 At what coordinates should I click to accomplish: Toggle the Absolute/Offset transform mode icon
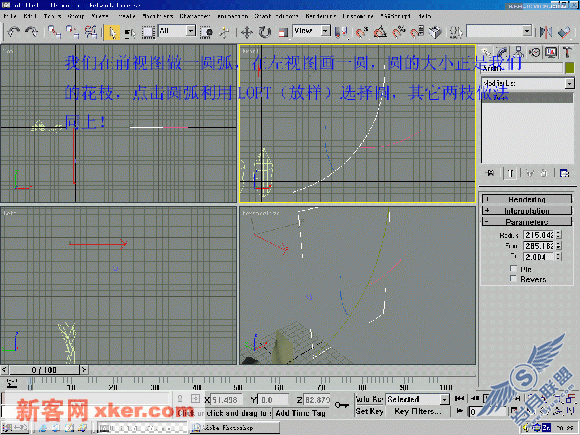point(195,399)
